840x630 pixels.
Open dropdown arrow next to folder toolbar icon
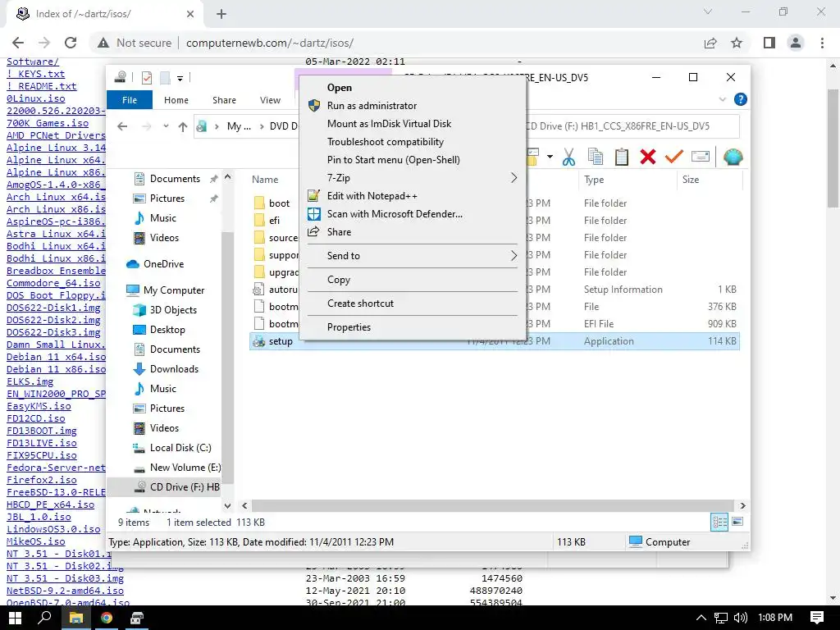click(550, 157)
